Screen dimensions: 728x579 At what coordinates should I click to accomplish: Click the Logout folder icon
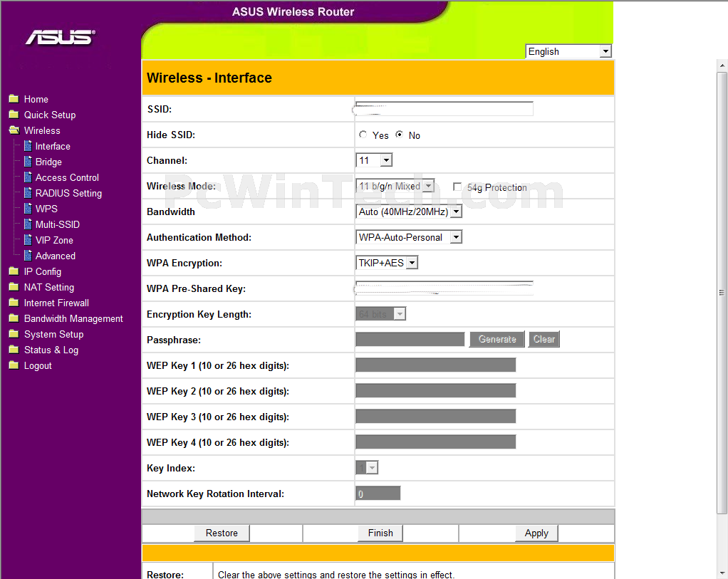coord(14,365)
